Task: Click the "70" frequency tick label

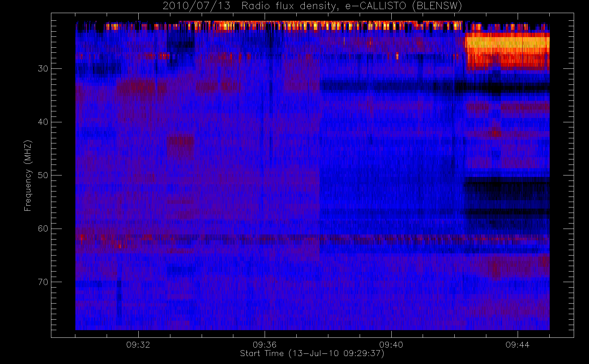Action: [43, 282]
